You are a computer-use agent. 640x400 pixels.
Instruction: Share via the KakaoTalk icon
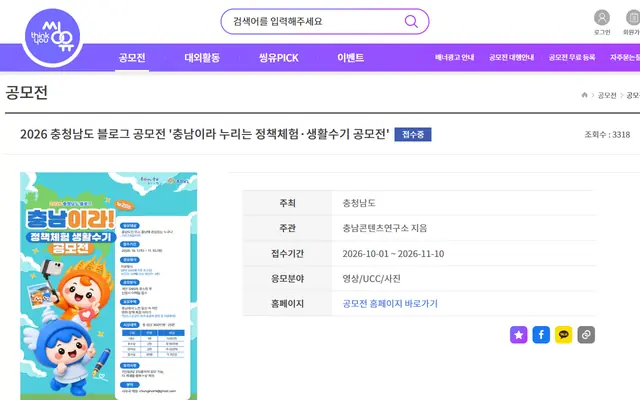point(563,335)
